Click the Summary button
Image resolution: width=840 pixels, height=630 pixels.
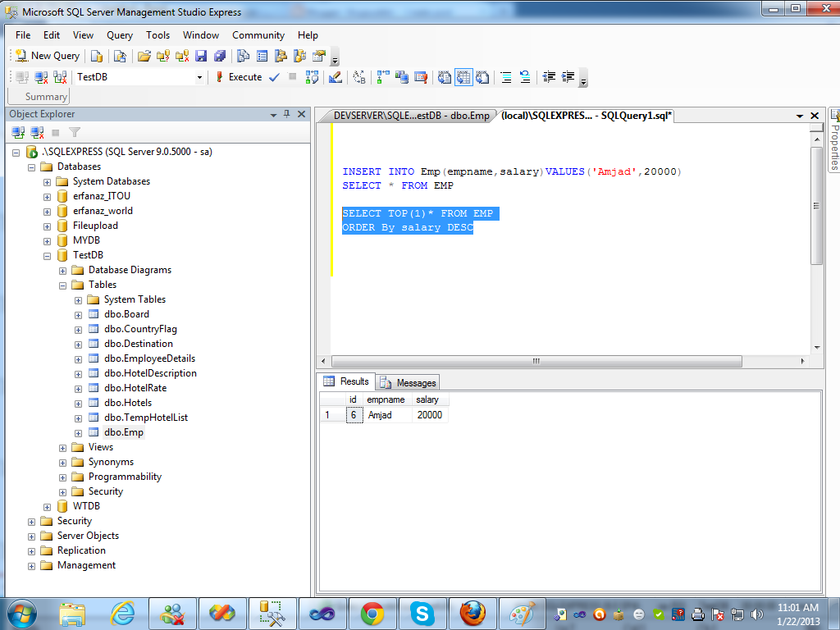click(39, 97)
